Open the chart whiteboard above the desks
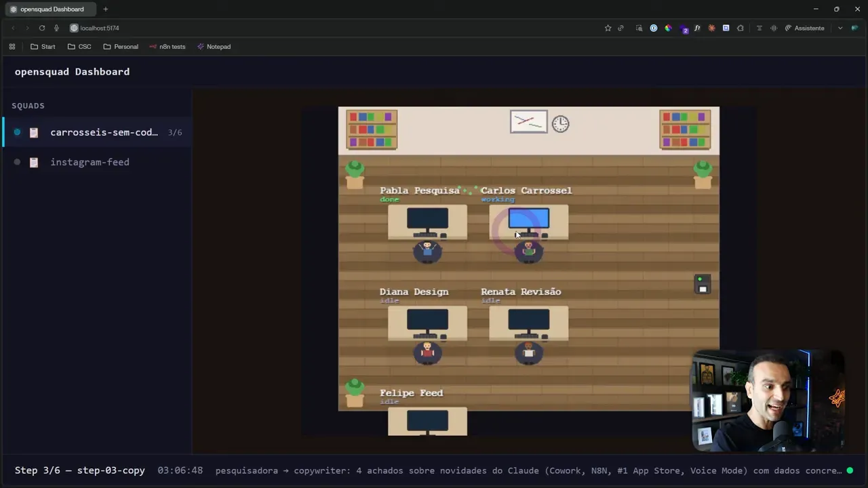 point(528,121)
